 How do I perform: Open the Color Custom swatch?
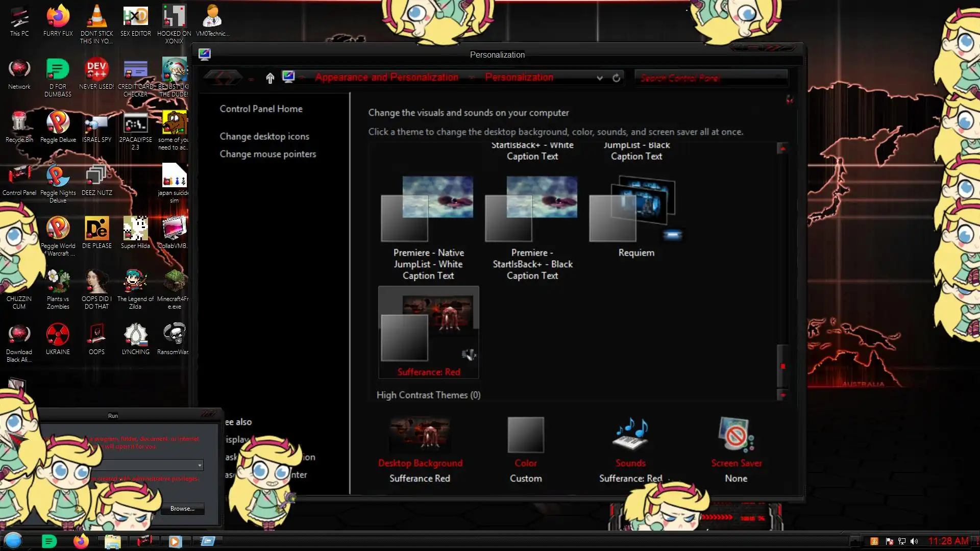[x=525, y=435]
